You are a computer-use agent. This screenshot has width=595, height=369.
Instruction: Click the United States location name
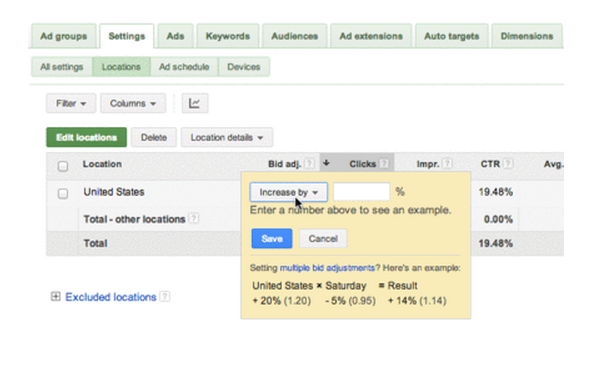tap(114, 192)
